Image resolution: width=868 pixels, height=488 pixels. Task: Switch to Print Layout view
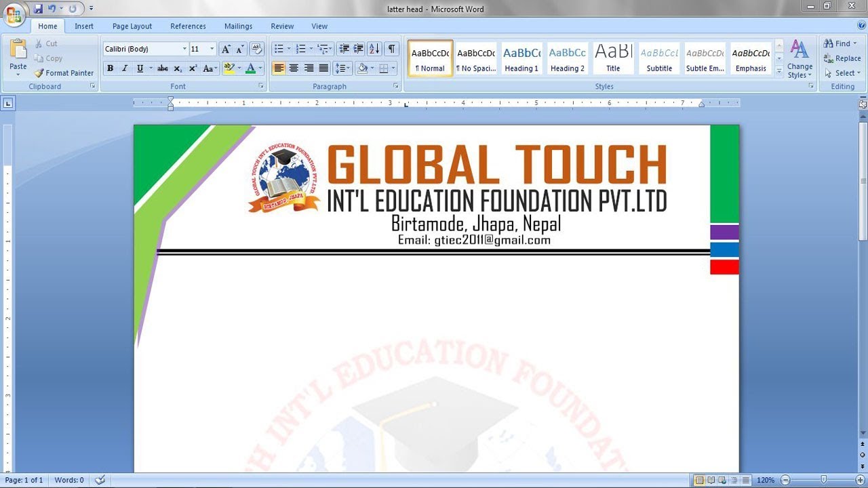click(699, 480)
